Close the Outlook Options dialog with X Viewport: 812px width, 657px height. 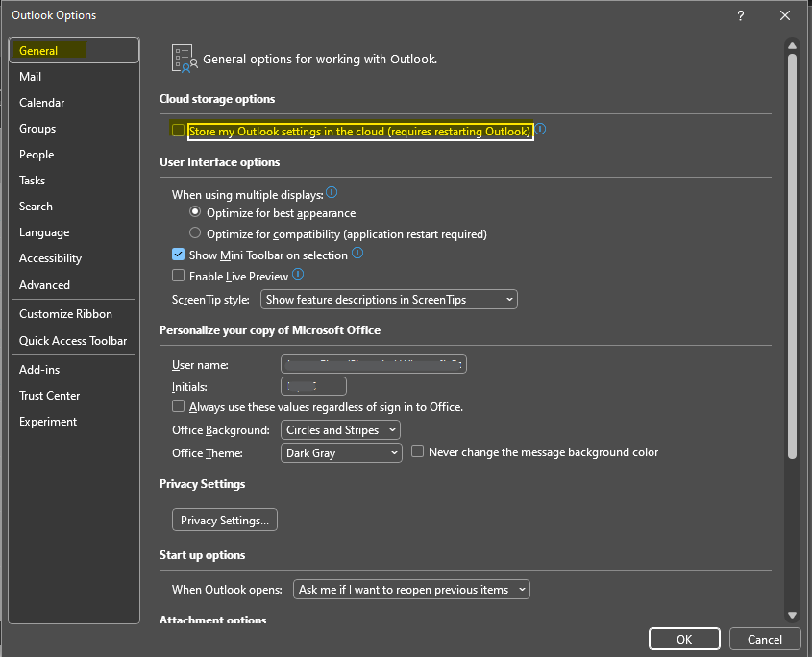click(785, 15)
